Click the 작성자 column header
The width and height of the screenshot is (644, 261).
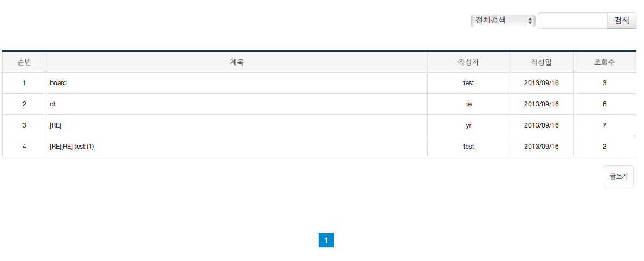[x=468, y=62]
